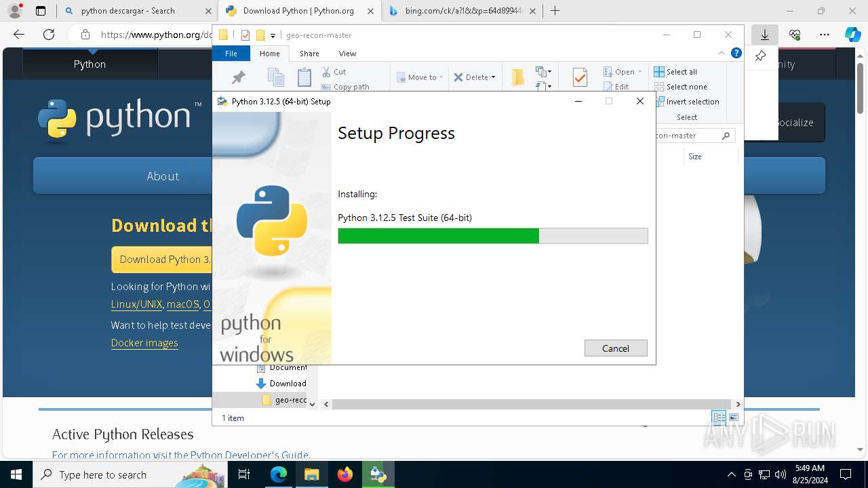Go back in Edge browser
868x488 pixels.
[x=19, y=35]
